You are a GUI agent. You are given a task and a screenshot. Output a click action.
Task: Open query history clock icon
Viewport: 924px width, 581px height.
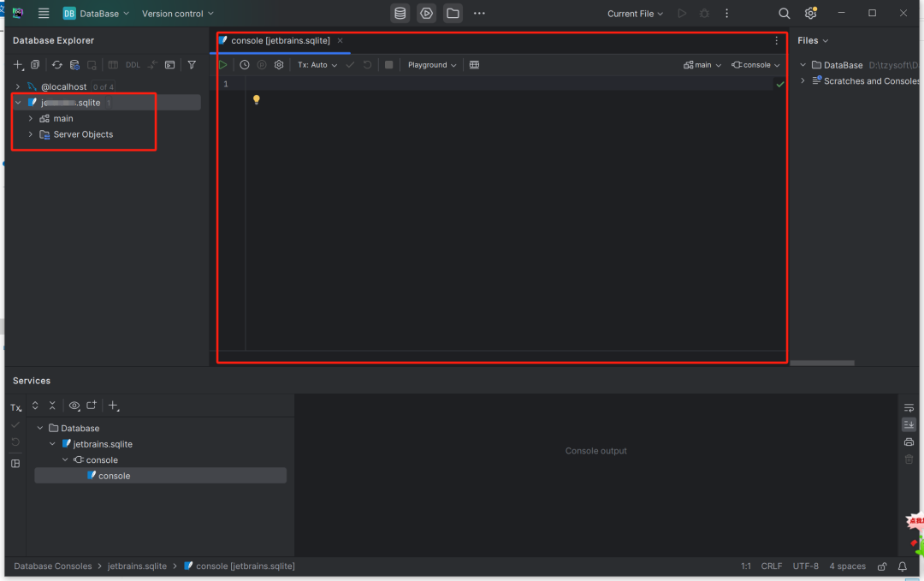tap(245, 65)
